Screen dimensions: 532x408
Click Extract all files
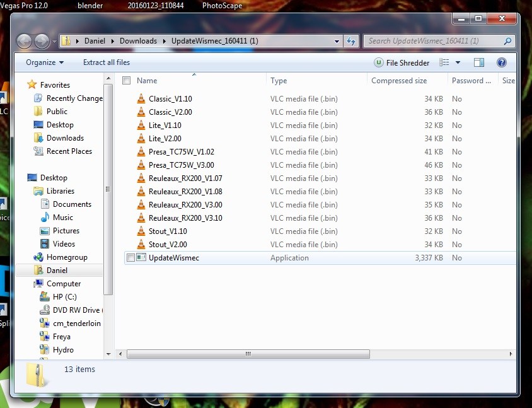[x=107, y=62]
